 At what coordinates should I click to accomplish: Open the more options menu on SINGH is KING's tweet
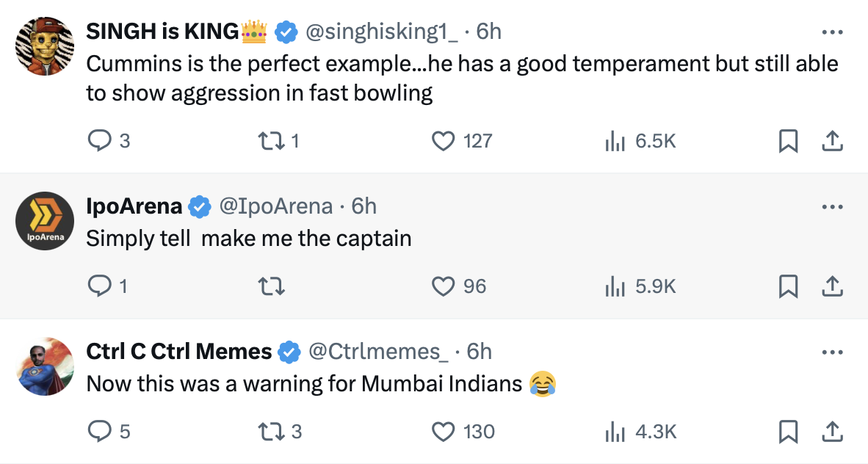pyautogui.click(x=832, y=31)
